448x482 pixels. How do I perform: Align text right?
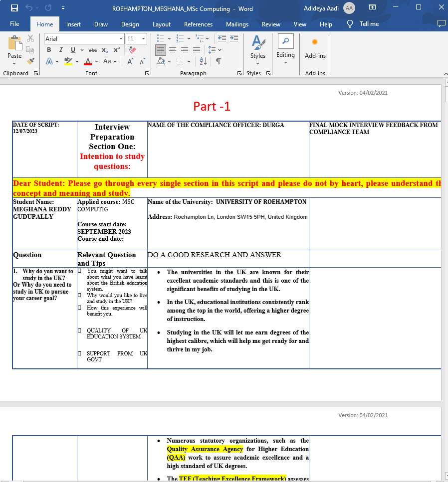[185, 50]
